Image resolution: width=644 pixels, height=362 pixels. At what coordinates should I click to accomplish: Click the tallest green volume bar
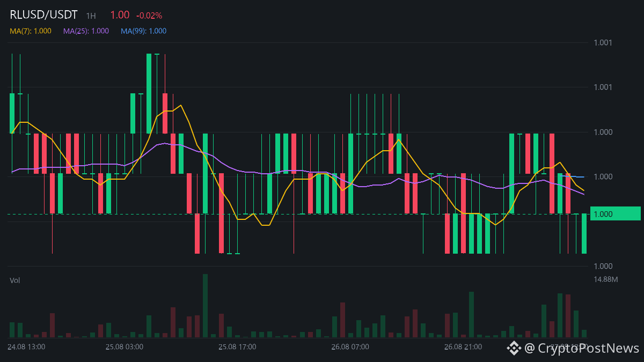click(205, 306)
